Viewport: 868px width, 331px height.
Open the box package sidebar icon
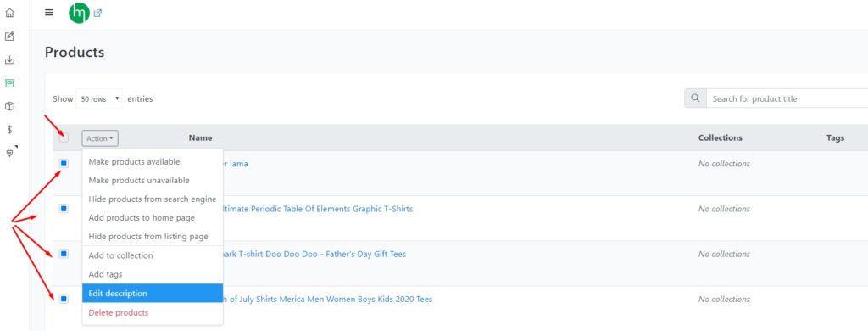[x=9, y=106]
